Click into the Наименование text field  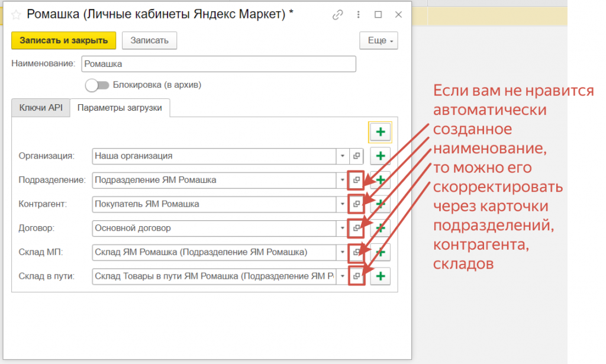point(218,63)
